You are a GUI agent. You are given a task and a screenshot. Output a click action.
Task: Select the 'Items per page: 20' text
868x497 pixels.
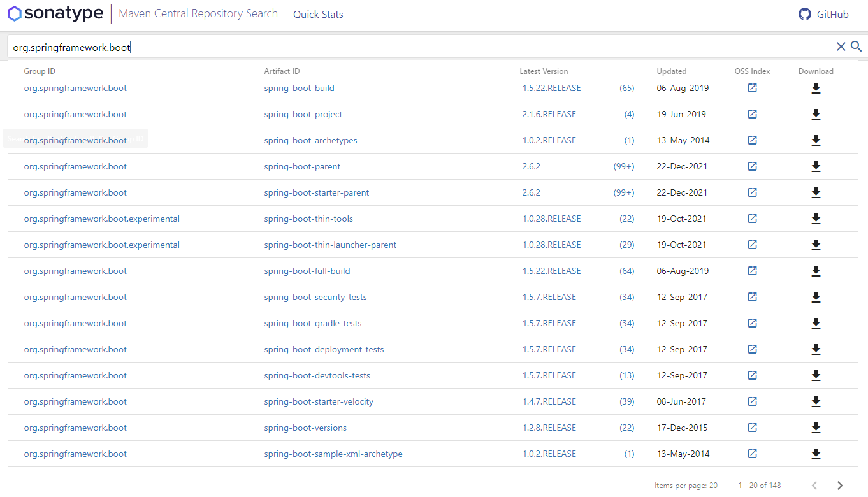(686, 486)
